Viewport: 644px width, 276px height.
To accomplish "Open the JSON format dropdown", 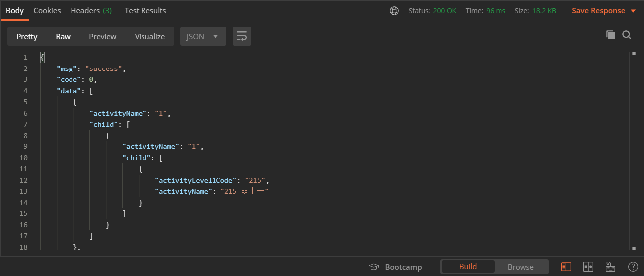I will (203, 36).
